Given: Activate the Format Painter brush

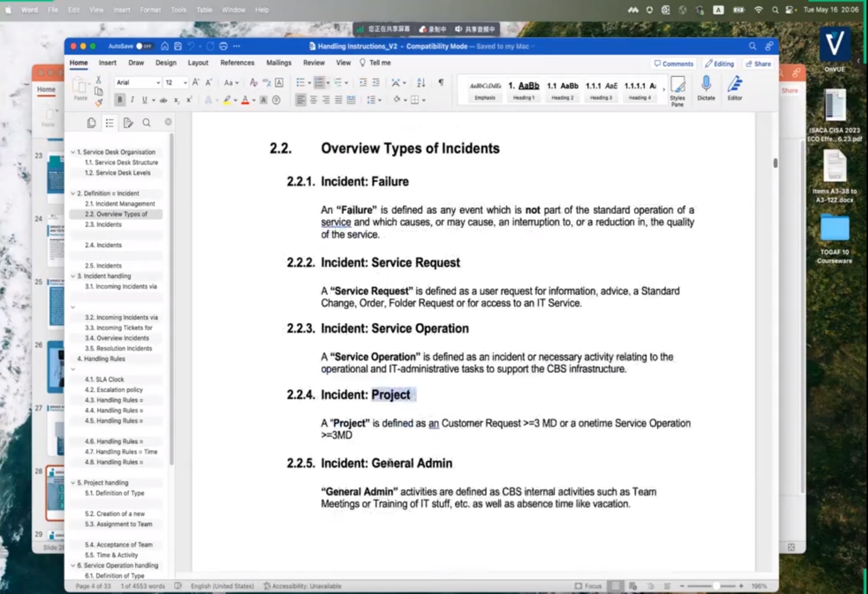Looking at the screenshot, I should [x=98, y=102].
